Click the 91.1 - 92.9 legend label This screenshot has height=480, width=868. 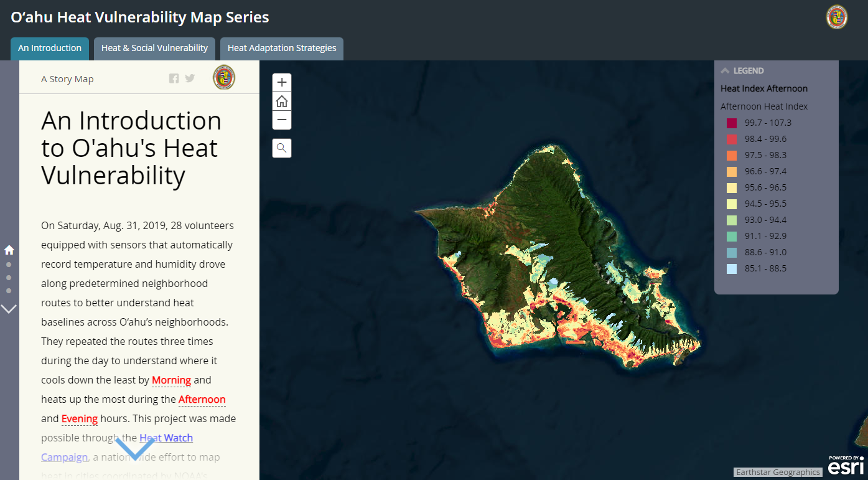pos(765,236)
